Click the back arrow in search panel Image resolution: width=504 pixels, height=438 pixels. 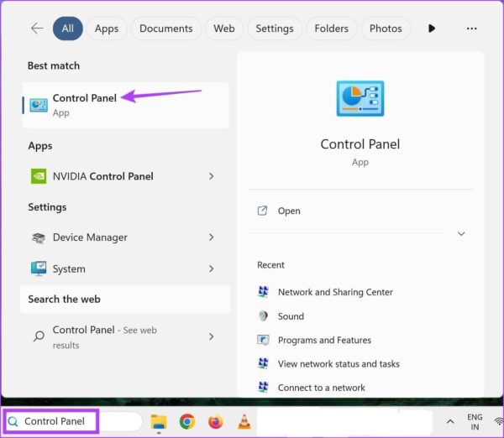point(37,29)
